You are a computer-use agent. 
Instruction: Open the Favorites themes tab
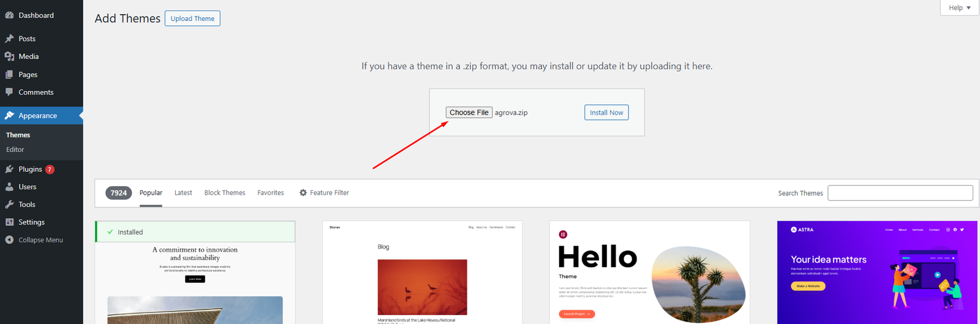click(271, 193)
